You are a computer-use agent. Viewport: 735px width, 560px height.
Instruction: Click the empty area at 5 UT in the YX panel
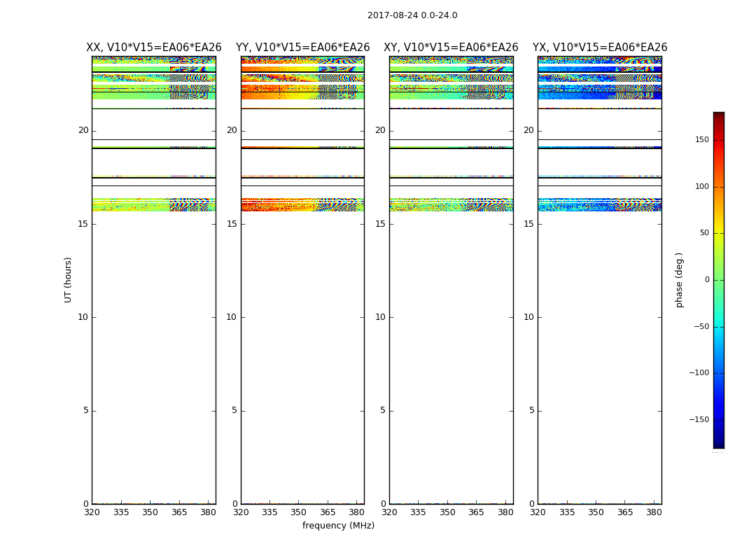599,410
